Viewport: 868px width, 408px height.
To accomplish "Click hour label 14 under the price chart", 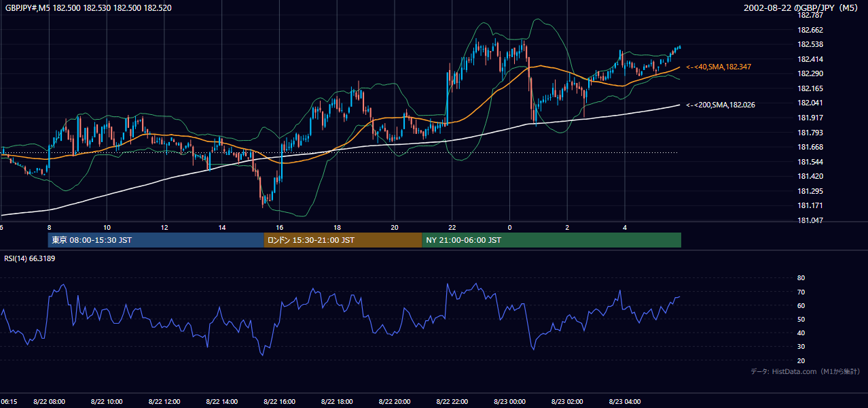I will point(222,226).
